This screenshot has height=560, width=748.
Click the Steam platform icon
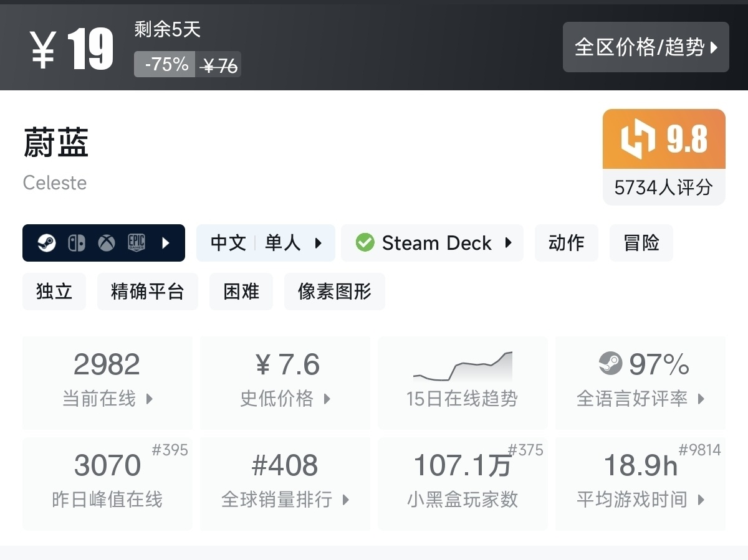47,243
